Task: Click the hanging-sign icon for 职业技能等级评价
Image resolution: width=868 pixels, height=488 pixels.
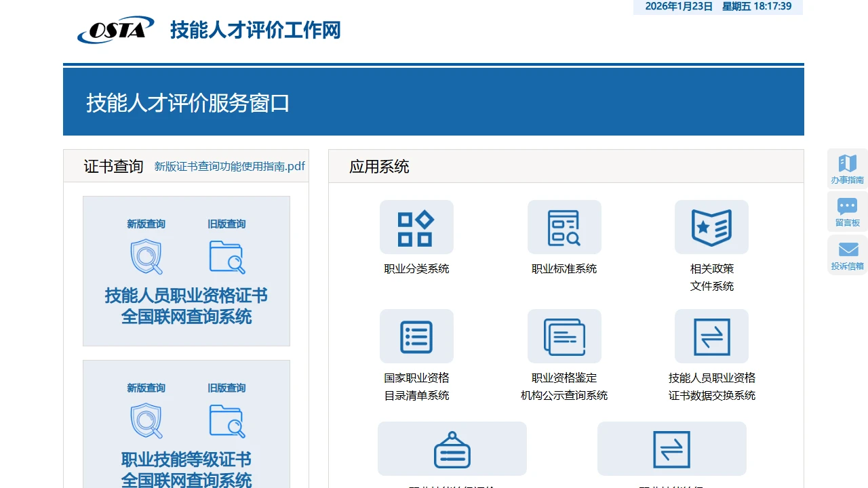Action: pos(452,448)
